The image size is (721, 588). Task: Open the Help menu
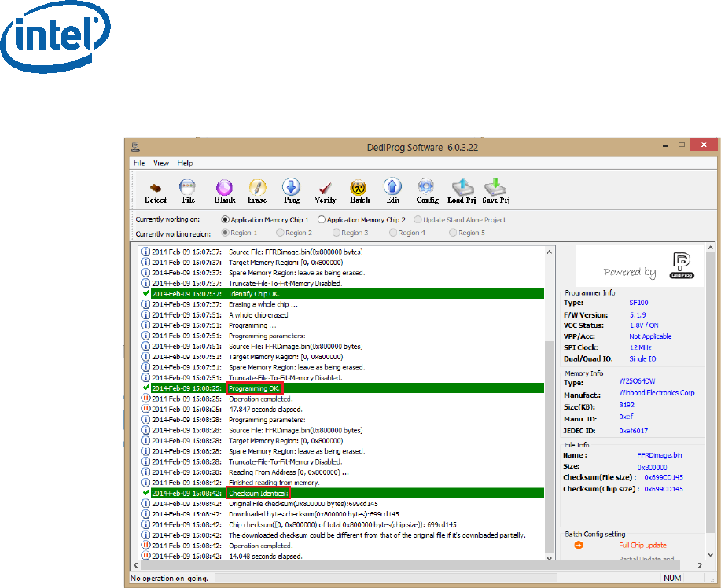click(185, 163)
